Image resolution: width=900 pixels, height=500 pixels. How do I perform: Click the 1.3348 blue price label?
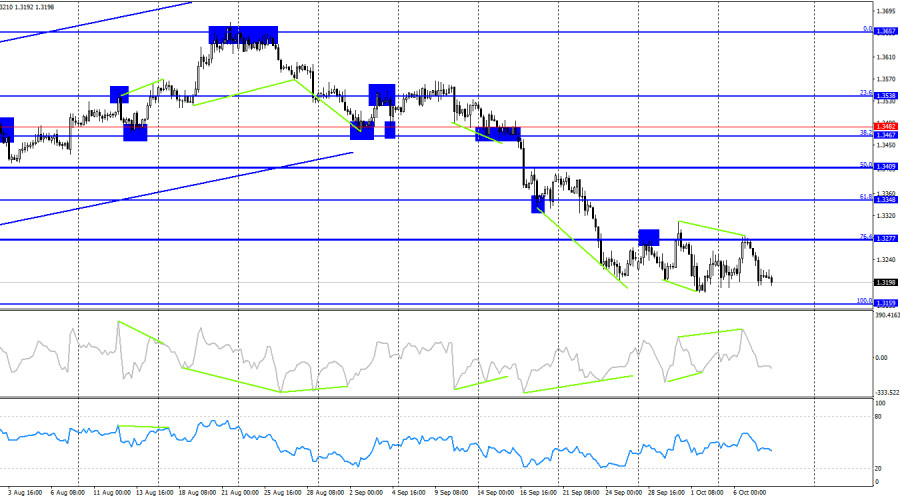(x=885, y=200)
